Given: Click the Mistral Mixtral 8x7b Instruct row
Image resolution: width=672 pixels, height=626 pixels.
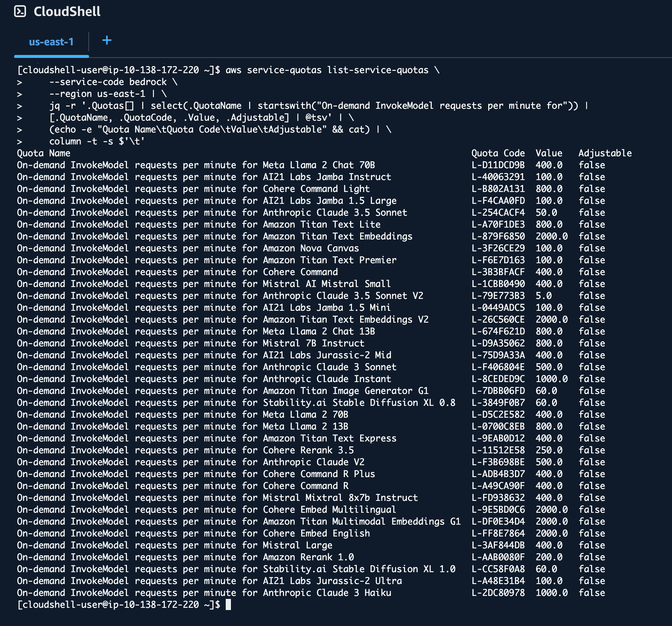Looking at the screenshot, I should click(311, 498).
